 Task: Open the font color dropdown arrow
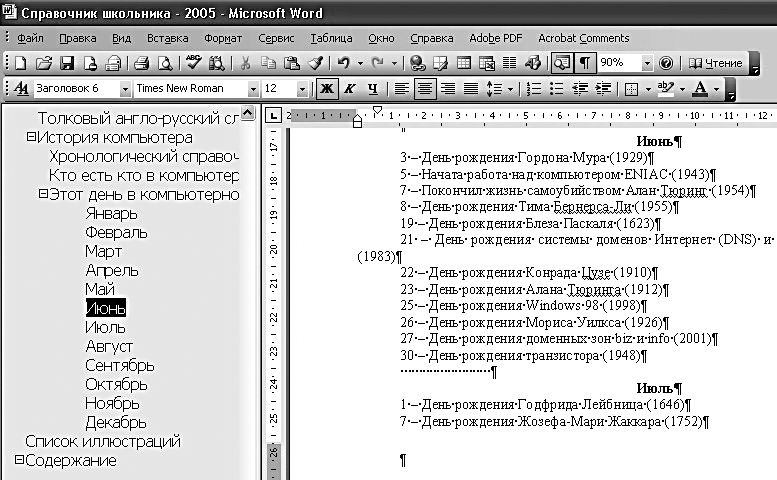(x=717, y=89)
